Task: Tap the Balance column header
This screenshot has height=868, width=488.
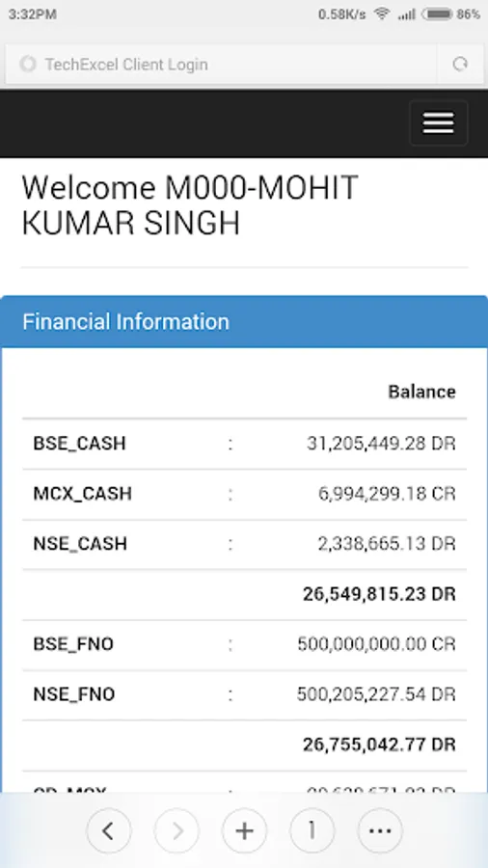Action: tap(421, 392)
